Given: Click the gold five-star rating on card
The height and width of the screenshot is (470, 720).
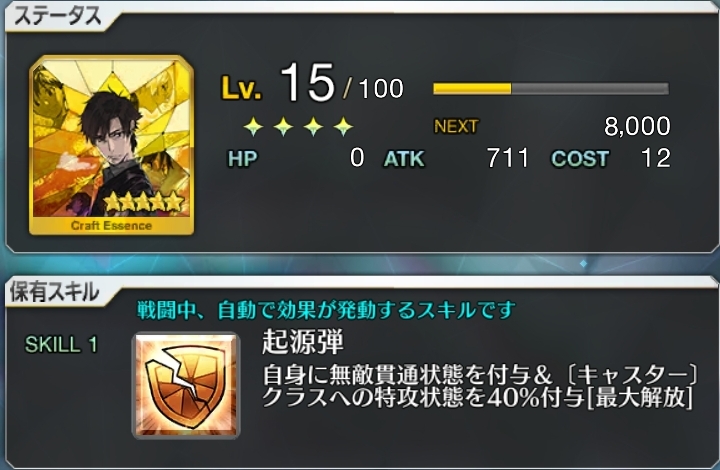Looking at the screenshot, I should [143, 201].
